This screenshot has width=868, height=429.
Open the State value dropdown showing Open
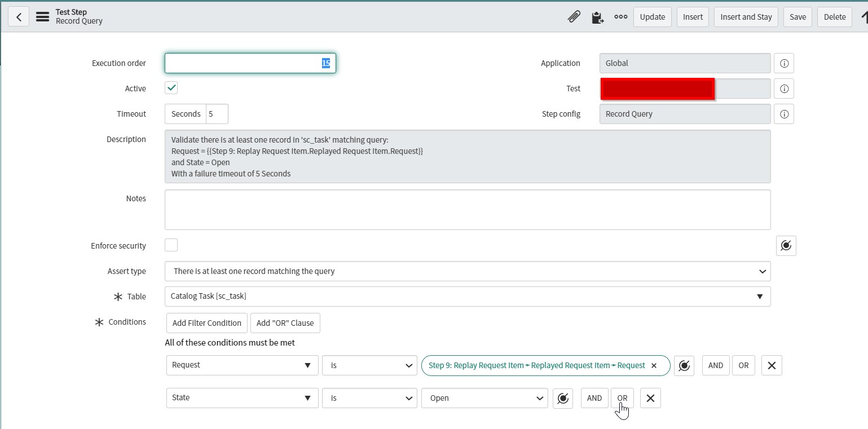pyautogui.click(x=484, y=398)
